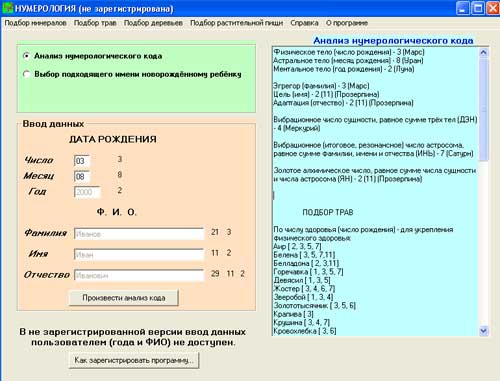Click 'Как зарегистрировать программу...' button

pos(134,360)
